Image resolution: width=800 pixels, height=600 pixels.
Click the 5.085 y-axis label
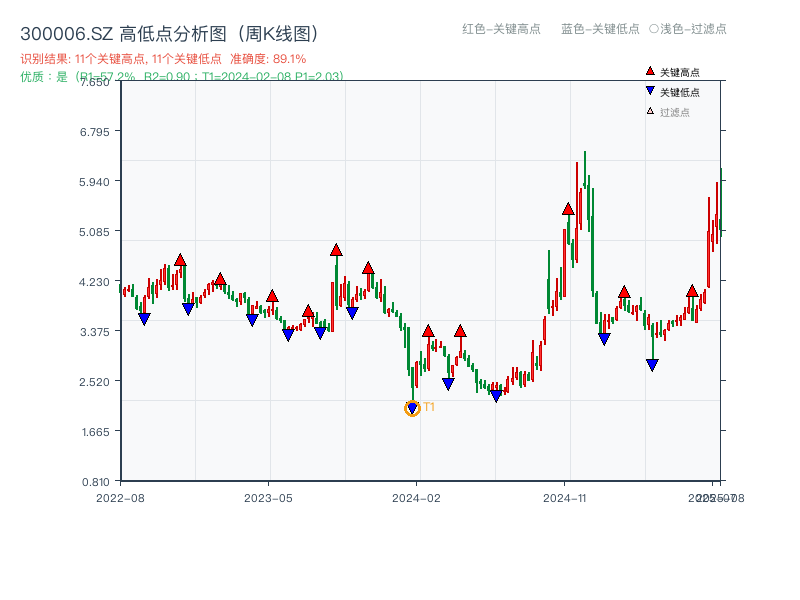click(94, 232)
